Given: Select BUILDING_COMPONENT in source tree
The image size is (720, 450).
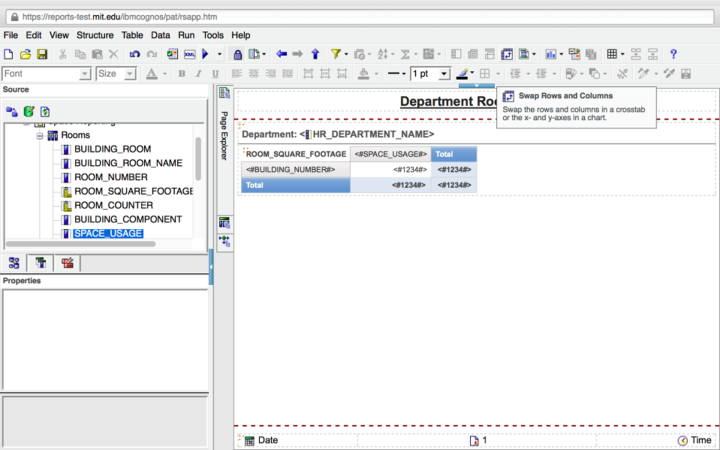Looking at the screenshot, I should pos(127,219).
